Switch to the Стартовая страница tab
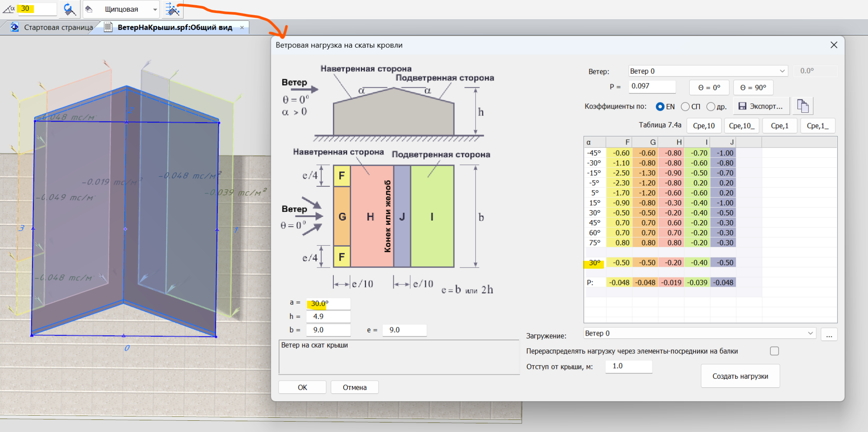The height and width of the screenshot is (432, 868). [x=58, y=27]
